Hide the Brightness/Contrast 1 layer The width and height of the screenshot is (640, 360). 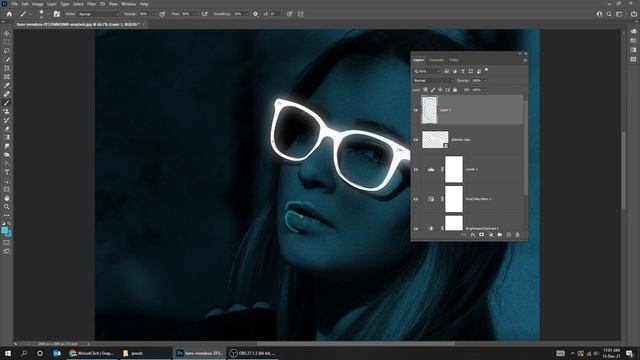(416, 229)
